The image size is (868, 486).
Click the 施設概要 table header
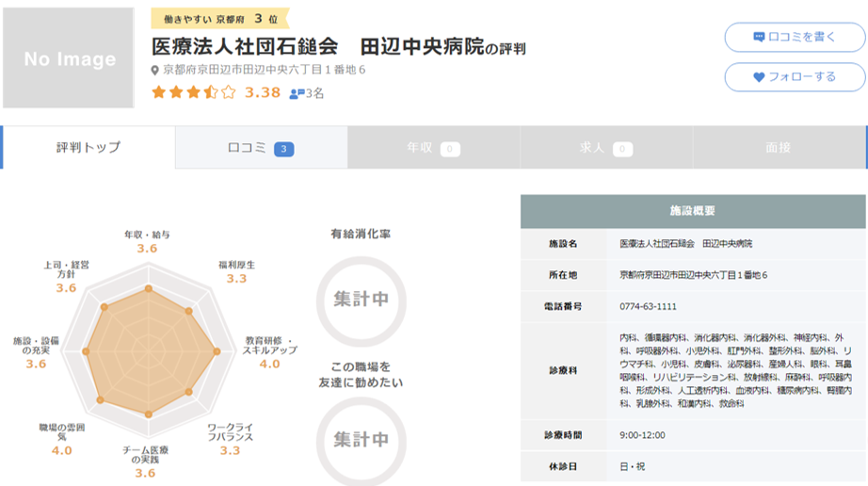coord(692,211)
